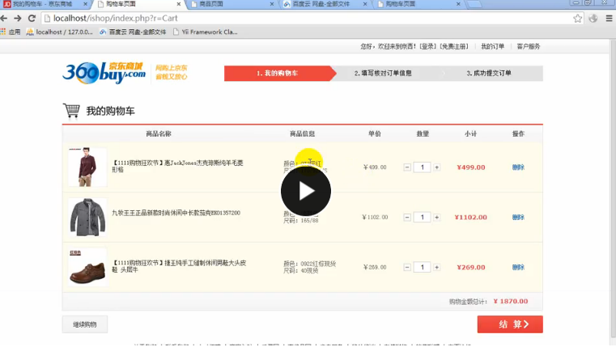
Task: Open 我的订单 link
Action: 493,46
